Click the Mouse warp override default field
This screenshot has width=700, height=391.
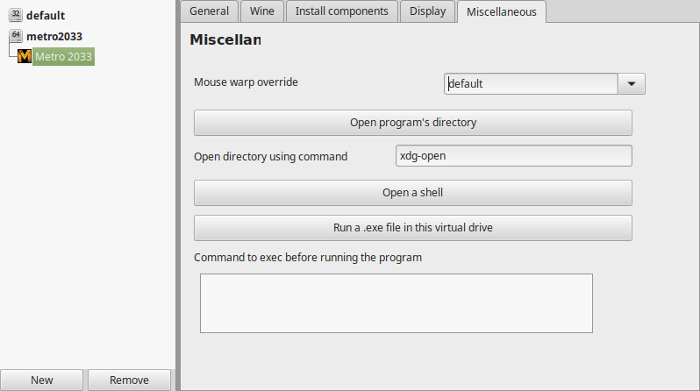tap(531, 84)
